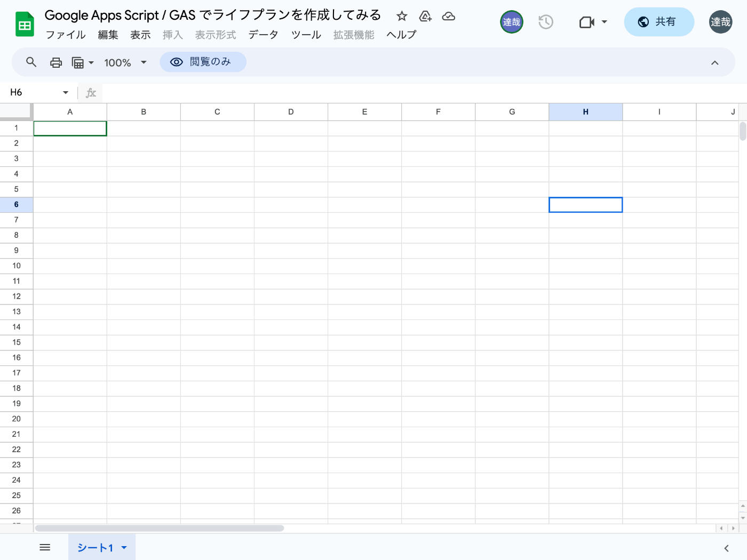Open the filter views dropdown arrow
This screenshot has height=560, width=747.
[91, 62]
